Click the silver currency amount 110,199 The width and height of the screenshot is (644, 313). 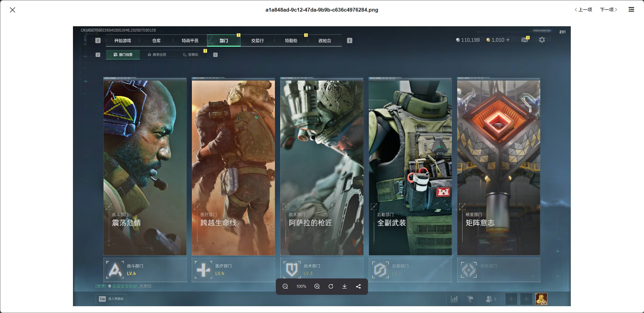point(470,40)
